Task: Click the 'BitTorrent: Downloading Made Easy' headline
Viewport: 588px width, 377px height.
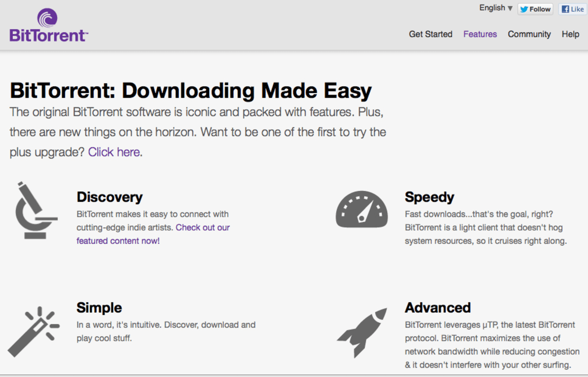Action: [x=191, y=90]
